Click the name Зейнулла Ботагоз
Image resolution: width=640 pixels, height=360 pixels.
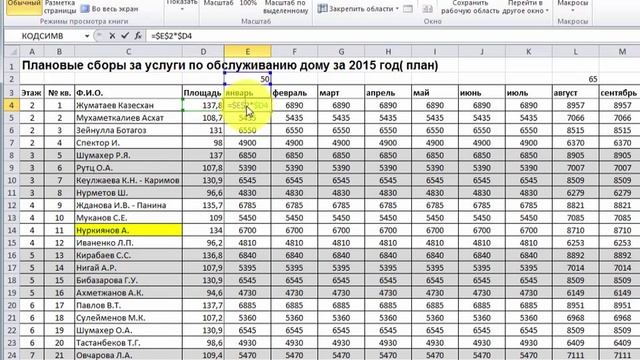click(111, 130)
